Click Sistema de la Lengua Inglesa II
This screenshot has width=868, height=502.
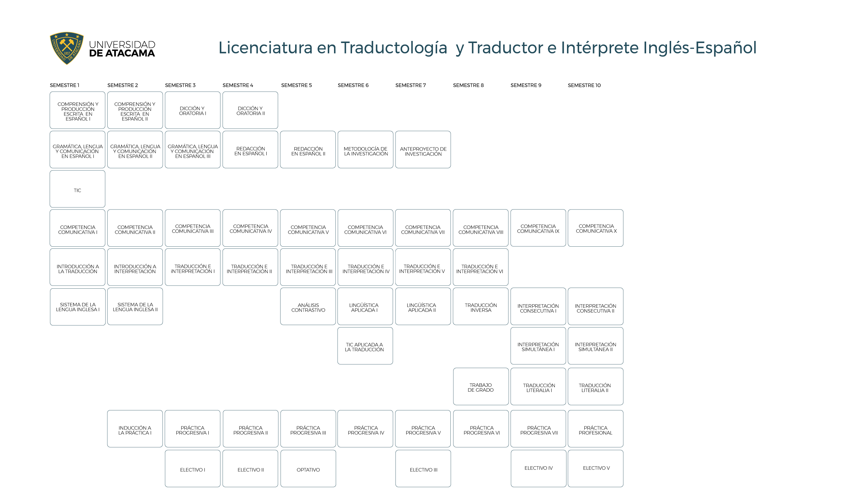135,307
